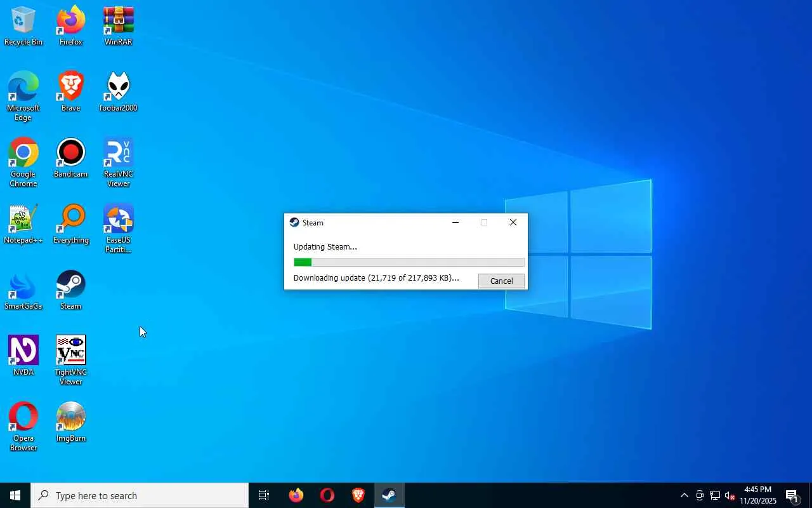812x508 pixels.
Task: Click the taskbar search box
Action: pos(140,495)
